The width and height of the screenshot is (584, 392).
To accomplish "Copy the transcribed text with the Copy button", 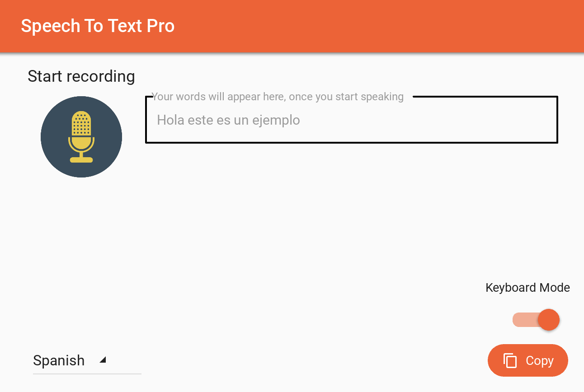I will (527, 360).
